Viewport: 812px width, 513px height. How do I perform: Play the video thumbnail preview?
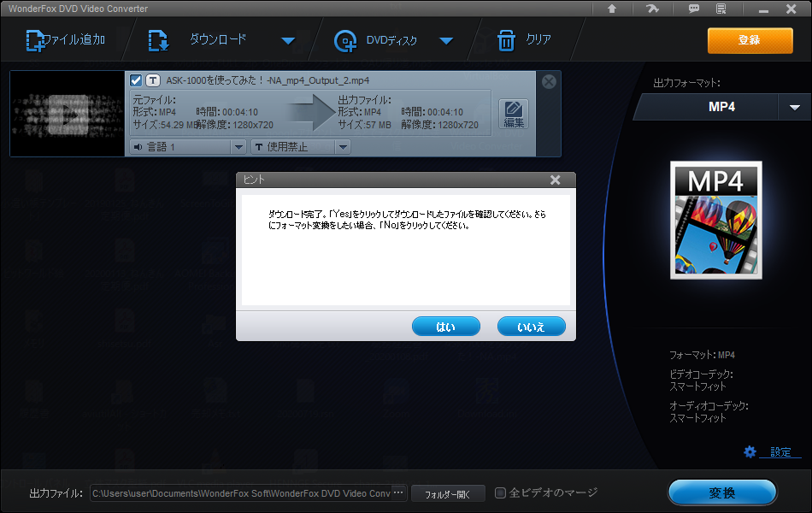tap(68, 114)
